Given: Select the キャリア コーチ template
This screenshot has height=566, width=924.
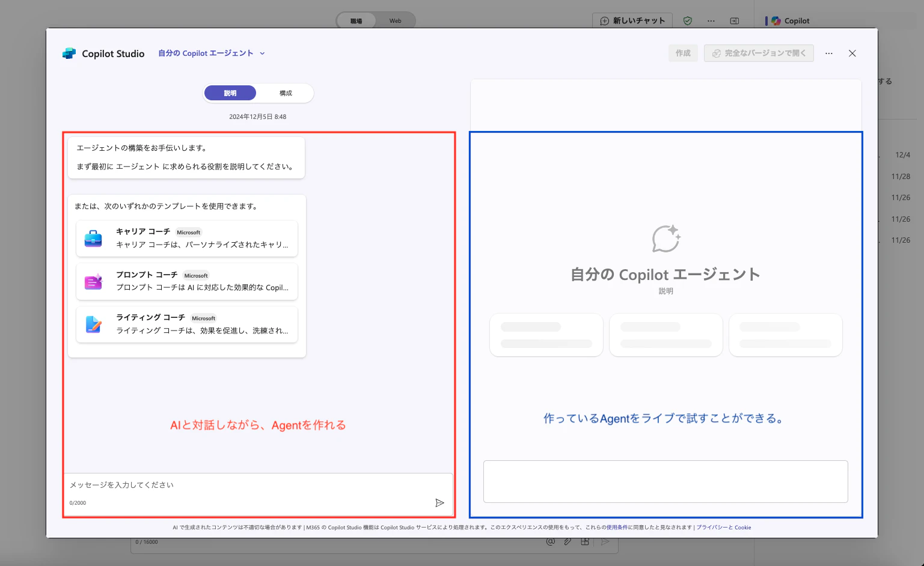Looking at the screenshot, I should [x=187, y=239].
